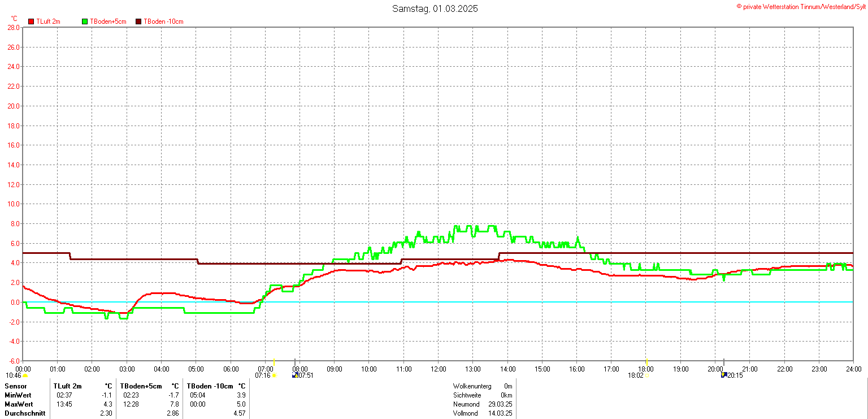Select the TBoden+5cm legend label

click(108, 21)
